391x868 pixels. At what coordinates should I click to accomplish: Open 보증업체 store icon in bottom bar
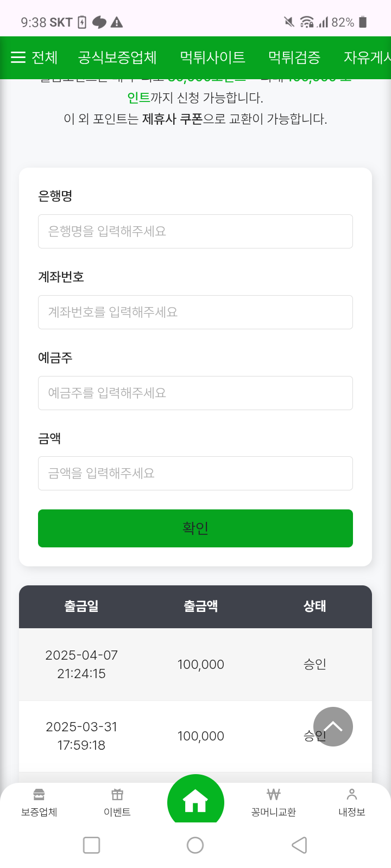coord(39,795)
